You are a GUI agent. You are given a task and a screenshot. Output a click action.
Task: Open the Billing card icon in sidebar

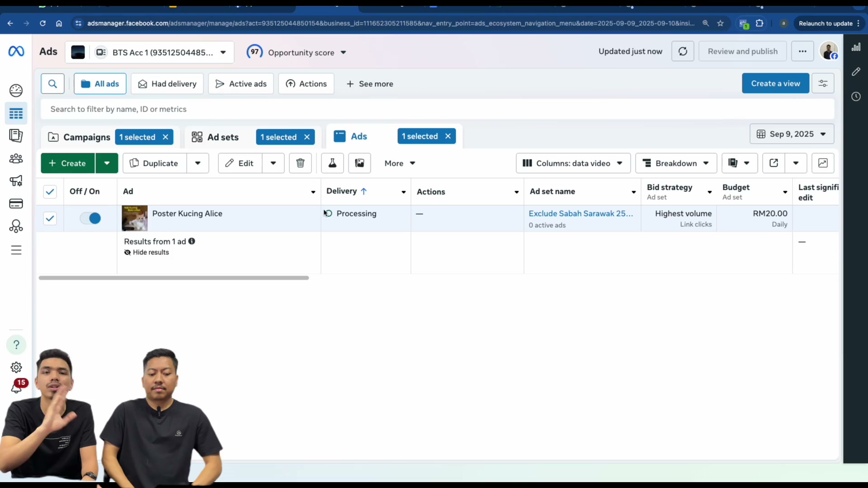(16, 204)
